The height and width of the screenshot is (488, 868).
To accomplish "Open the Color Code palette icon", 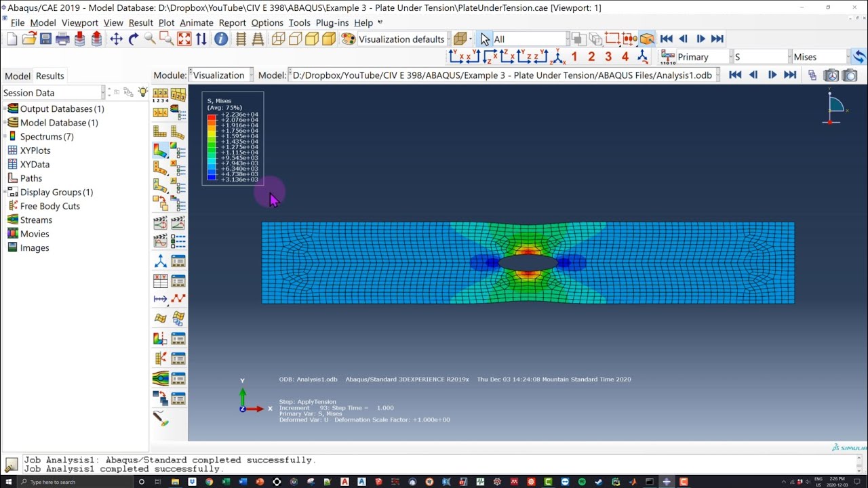I will [349, 39].
